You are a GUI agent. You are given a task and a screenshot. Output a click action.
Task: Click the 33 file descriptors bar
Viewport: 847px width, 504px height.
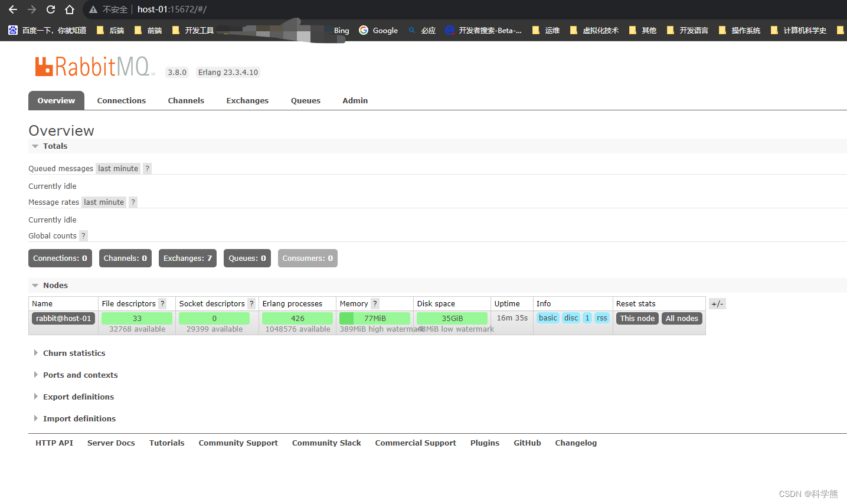pos(137,319)
